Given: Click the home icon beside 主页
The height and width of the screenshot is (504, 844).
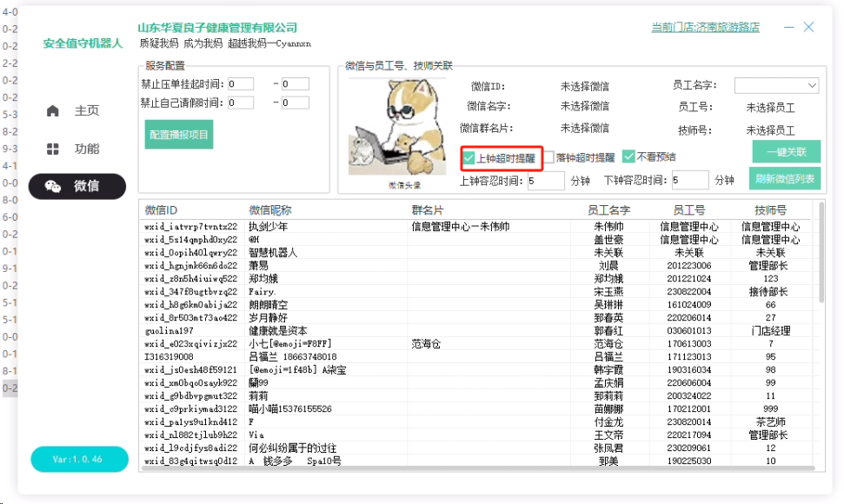Looking at the screenshot, I should [x=53, y=110].
